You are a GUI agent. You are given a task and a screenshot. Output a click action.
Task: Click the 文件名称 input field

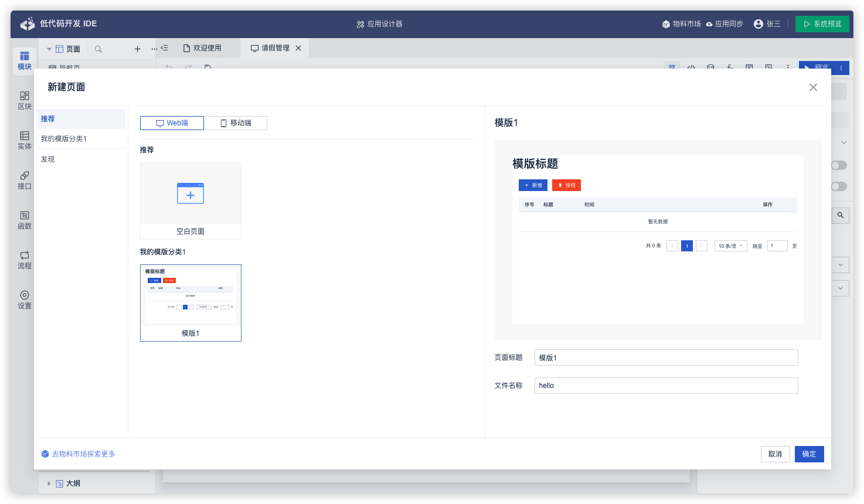[666, 386]
